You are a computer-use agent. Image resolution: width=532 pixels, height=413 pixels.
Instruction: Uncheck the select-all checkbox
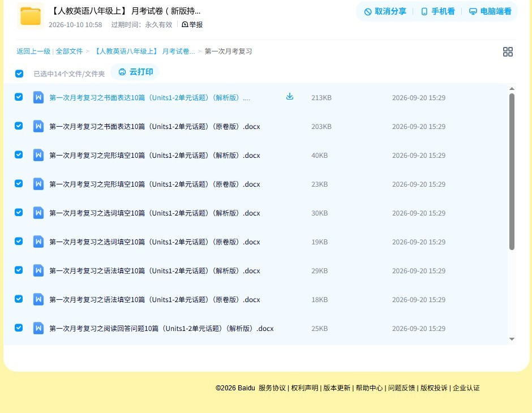(x=19, y=74)
